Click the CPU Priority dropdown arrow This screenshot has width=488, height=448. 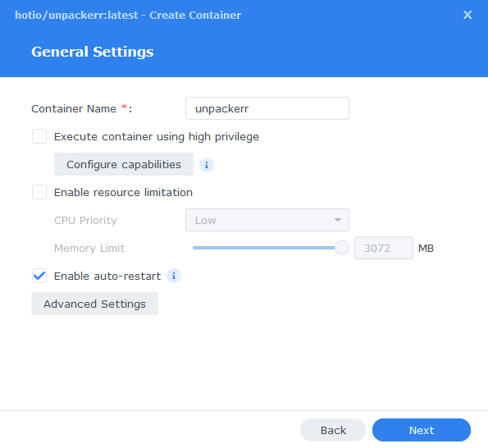pos(338,220)
